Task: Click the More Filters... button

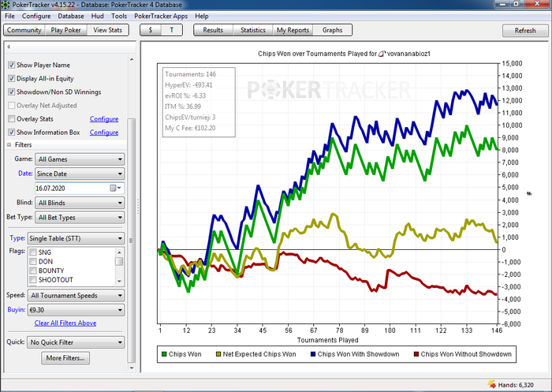Action: [65, 358]
